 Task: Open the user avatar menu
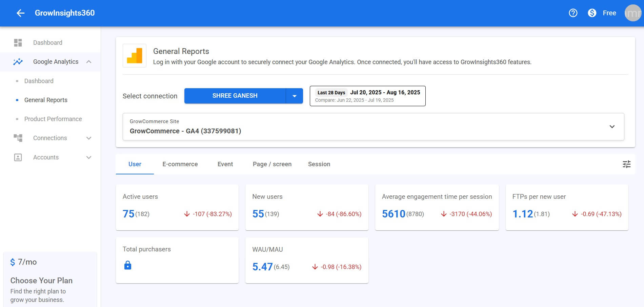point(633,13)
